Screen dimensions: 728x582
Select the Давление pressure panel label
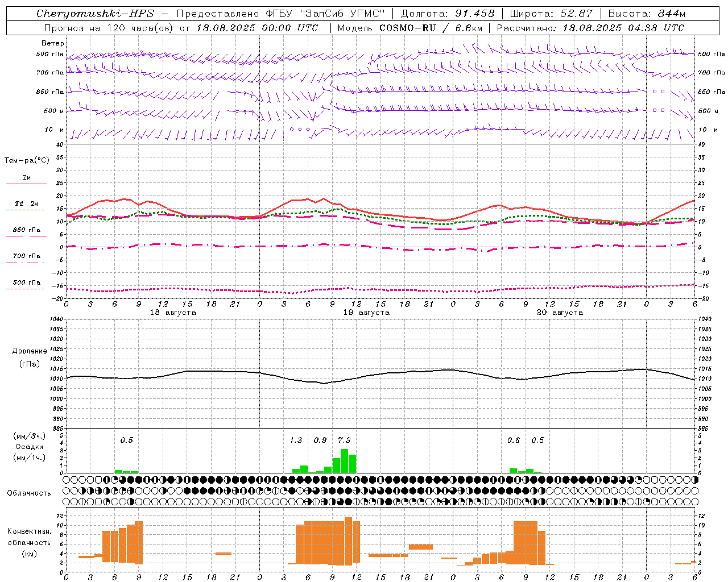click(29, 351)
